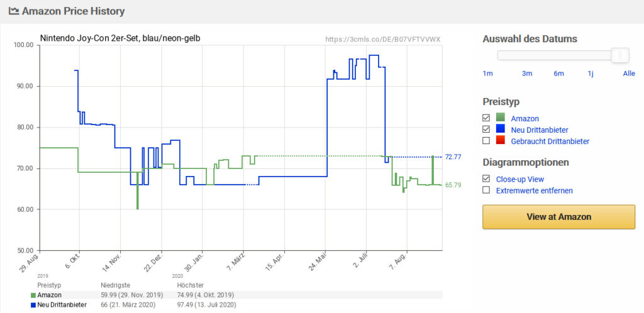This screenshot has width=644, height=313.
Task: Click the View at Amazon button
Action: [x=558, y=217]
